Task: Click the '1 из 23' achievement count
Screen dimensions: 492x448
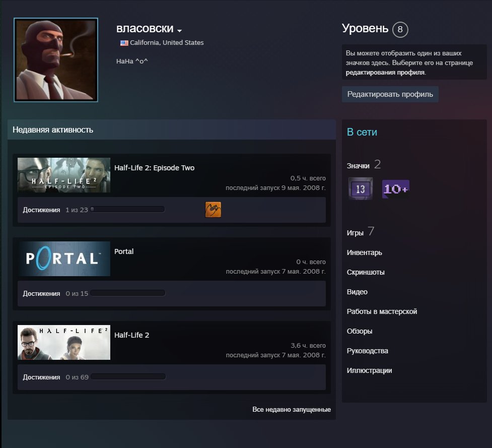Action: click(x=77, y=210)
